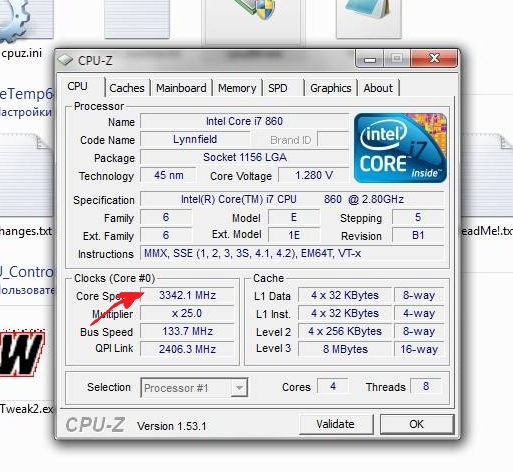Click the Level 2 4 x 256 KBytes value

[x=345, y=331]
